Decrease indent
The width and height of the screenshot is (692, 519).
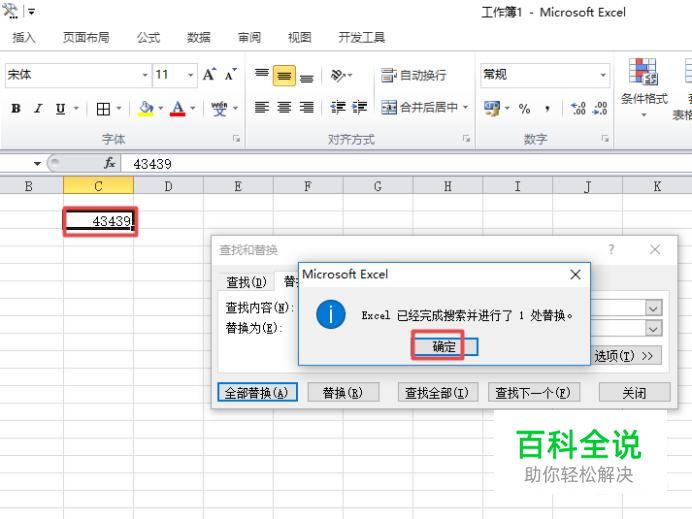point(338,107)
